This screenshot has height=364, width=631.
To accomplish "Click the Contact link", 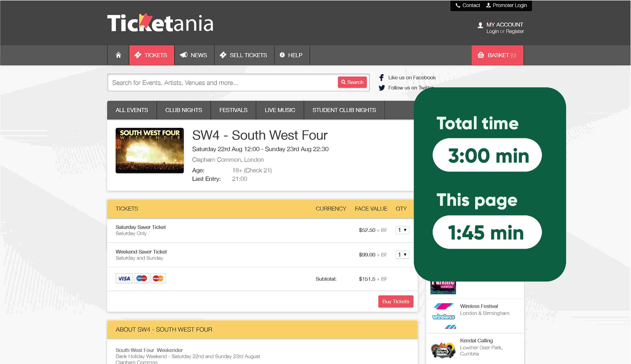I will click(468, 5).
